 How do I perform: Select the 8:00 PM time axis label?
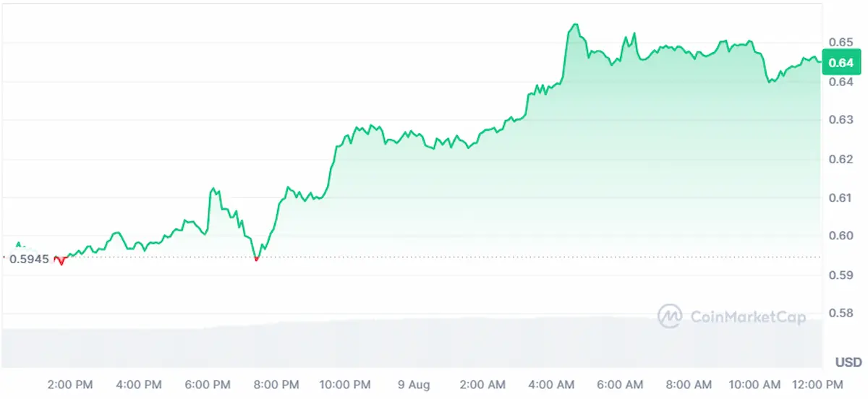click(x=277, y=384)
